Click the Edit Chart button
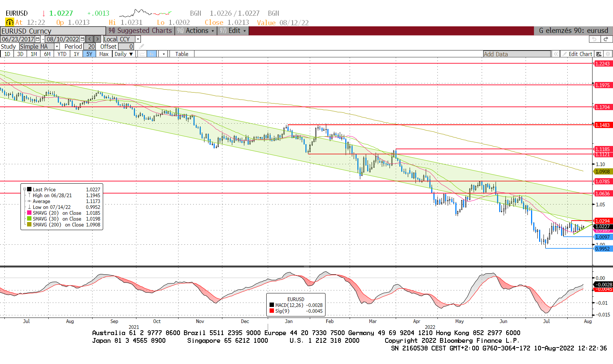Image resolution: width=613 pixels, height=364 pixels. 577,54
